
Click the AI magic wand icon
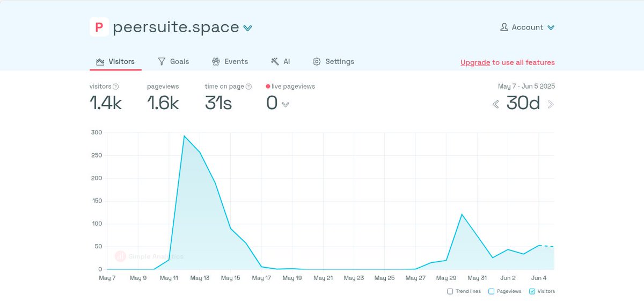(275, 61)
